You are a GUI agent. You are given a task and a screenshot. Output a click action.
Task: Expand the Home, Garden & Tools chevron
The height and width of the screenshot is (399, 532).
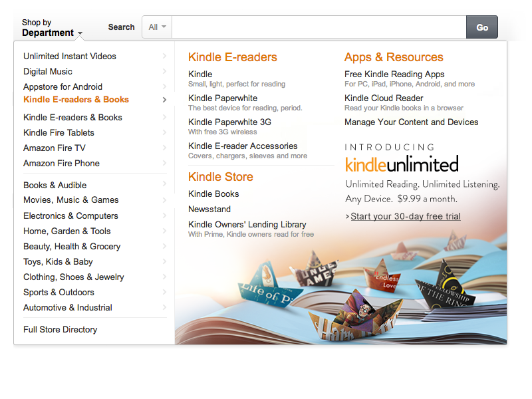tap(164, 231)
